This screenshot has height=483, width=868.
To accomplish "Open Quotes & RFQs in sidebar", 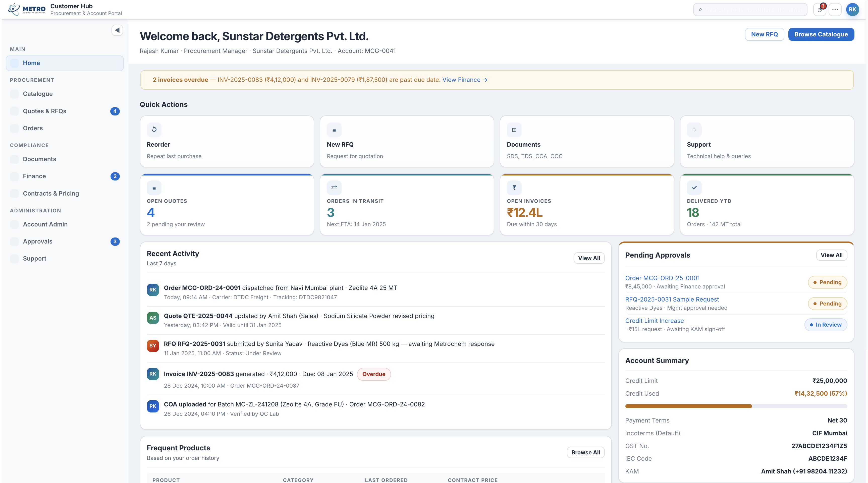I will tap(44, 111).
